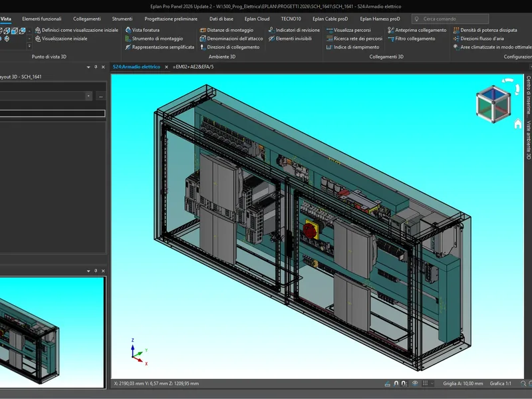The width and height of the screenshot is (532, 399).
Task: Click Aree climatizzate in modo ottimale
Action: pos(492,47)
